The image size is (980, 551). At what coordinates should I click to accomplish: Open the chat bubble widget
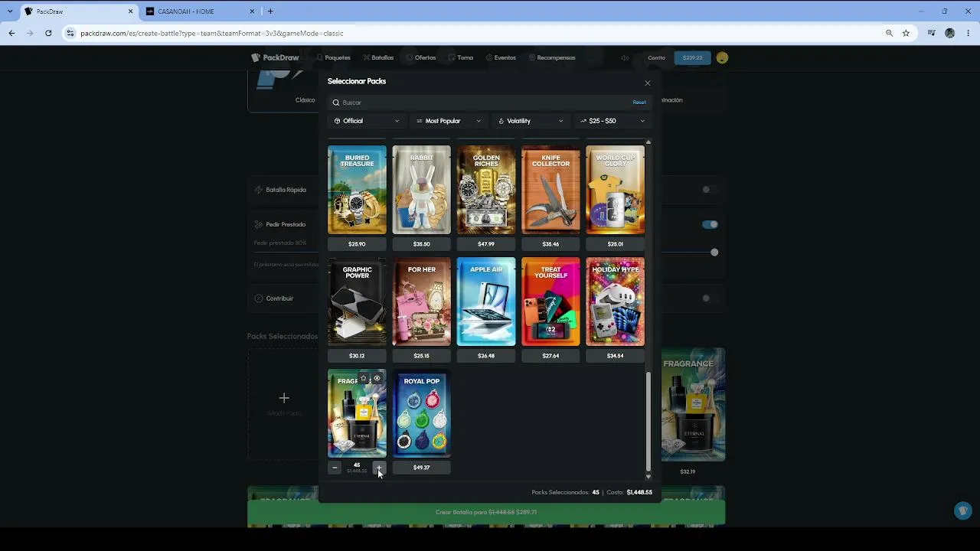pyautogui.click(x=963, y=510)
